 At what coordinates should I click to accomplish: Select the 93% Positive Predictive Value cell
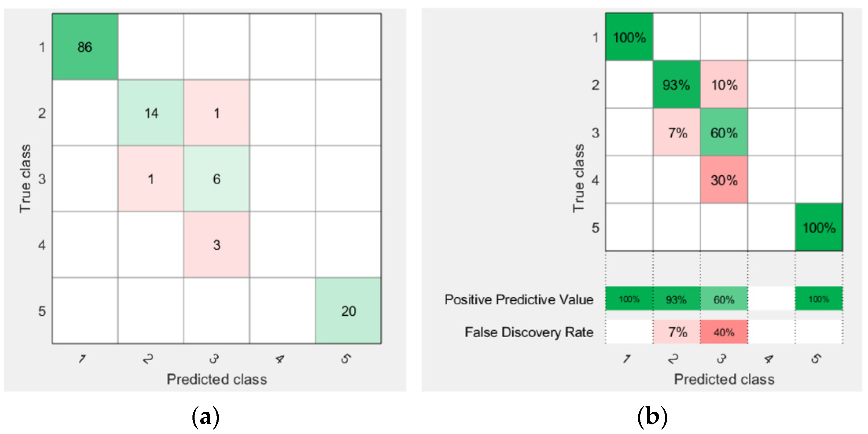click(x=676, y=299)
